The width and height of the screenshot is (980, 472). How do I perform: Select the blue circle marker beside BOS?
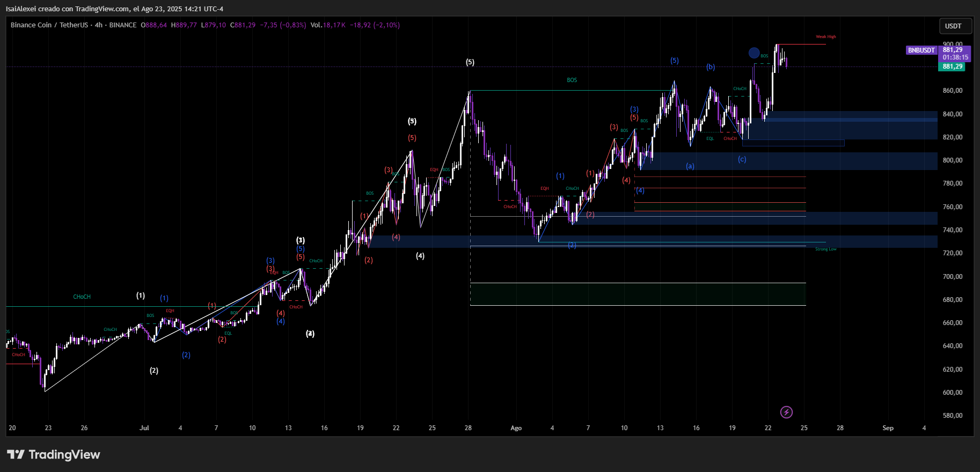pos(754,53)
